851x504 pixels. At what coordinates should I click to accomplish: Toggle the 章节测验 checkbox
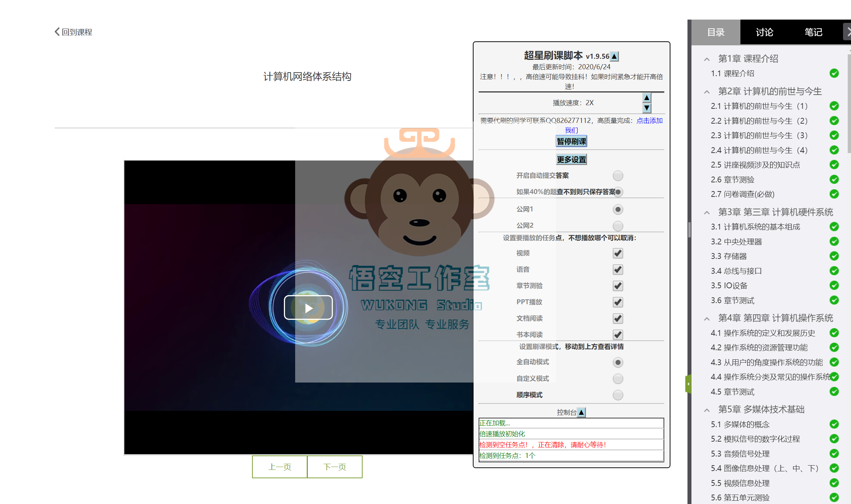coord(618,286)
